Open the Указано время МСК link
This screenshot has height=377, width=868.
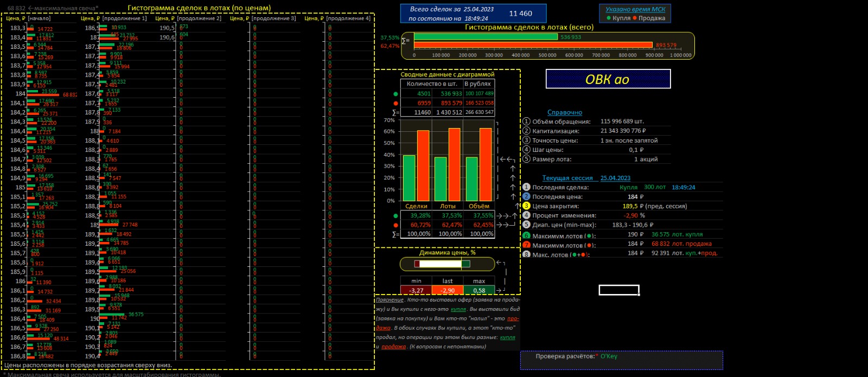(635, 9)
